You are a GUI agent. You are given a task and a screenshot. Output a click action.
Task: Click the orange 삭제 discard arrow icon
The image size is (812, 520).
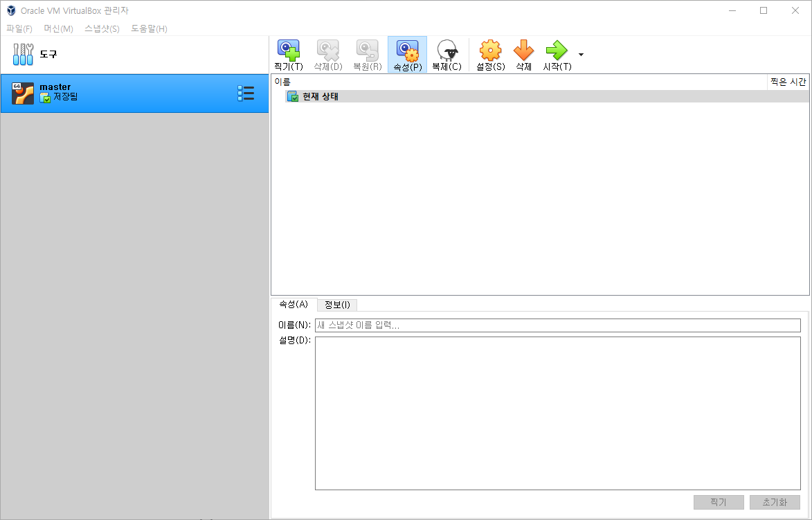point(523,51)
